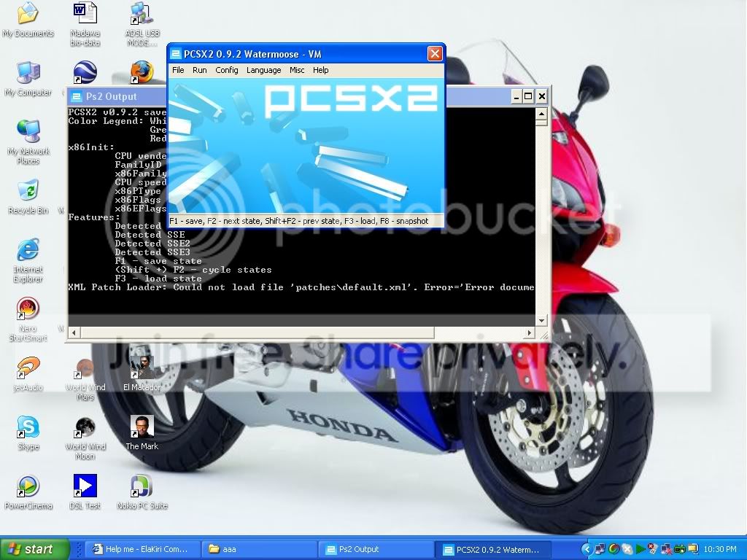Viewport: 747px width, 560px height.
Task: Expand hidden system tray icons arrow
Action: click(x=587, y=549)
